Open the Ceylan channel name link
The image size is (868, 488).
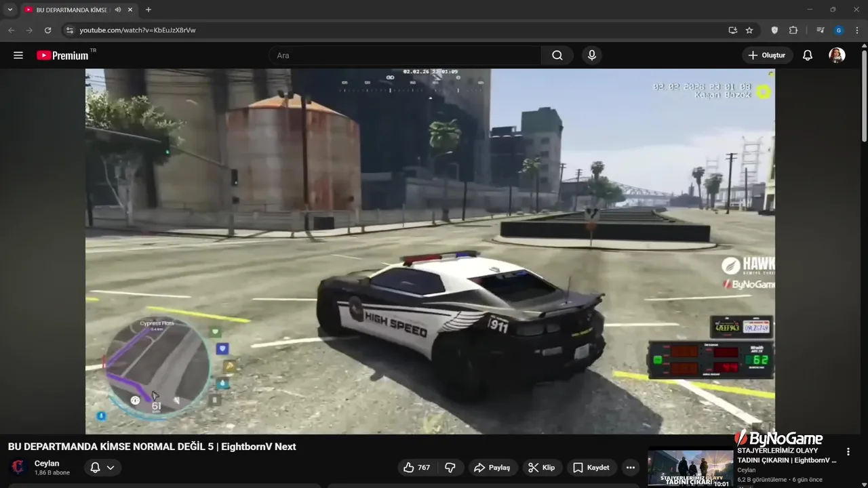coord(47,464)
